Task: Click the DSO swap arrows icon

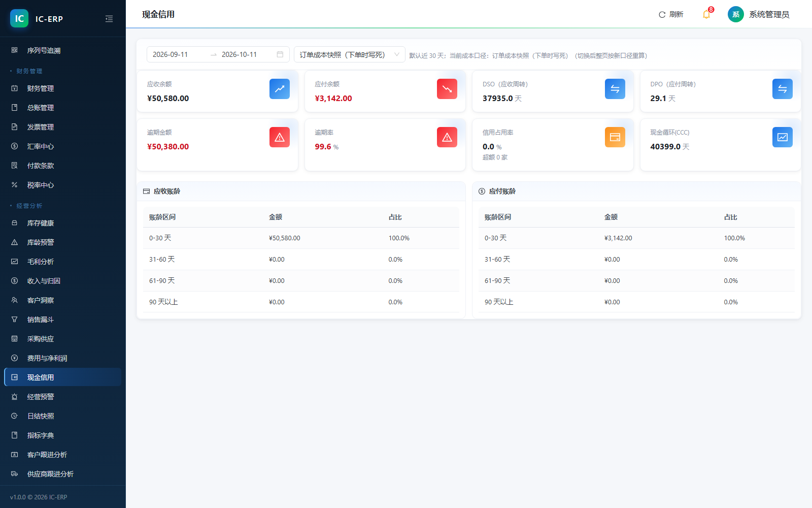Action: (615, 89)
